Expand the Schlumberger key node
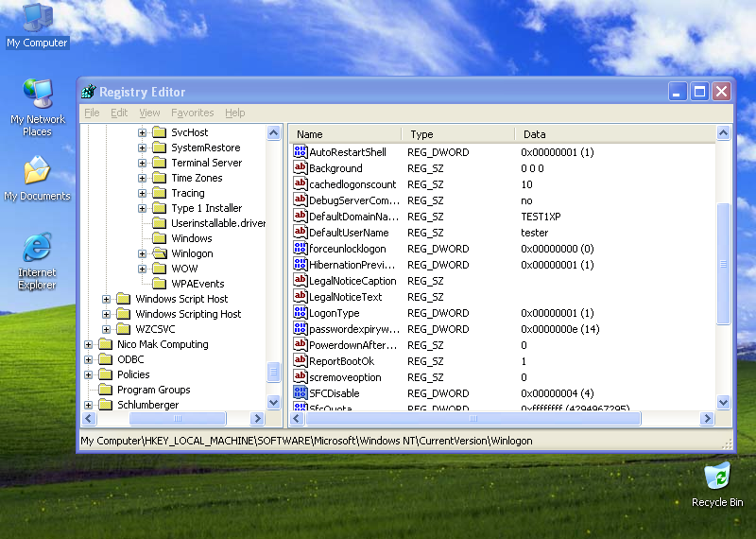 88,405
